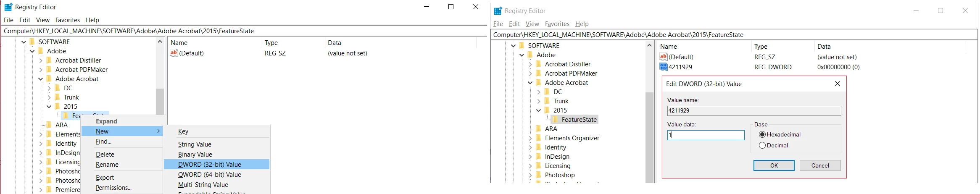Click Registry Editor app icon, right title bar
The height and width of the screenshot is (194, 980).
point(498,11)
